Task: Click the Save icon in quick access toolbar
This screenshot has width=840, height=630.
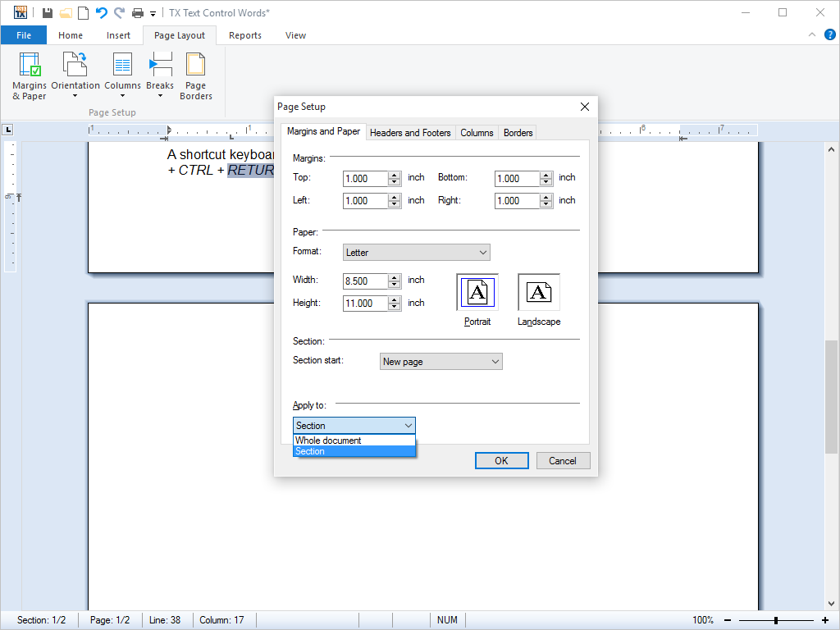Action: pos(47,12)
